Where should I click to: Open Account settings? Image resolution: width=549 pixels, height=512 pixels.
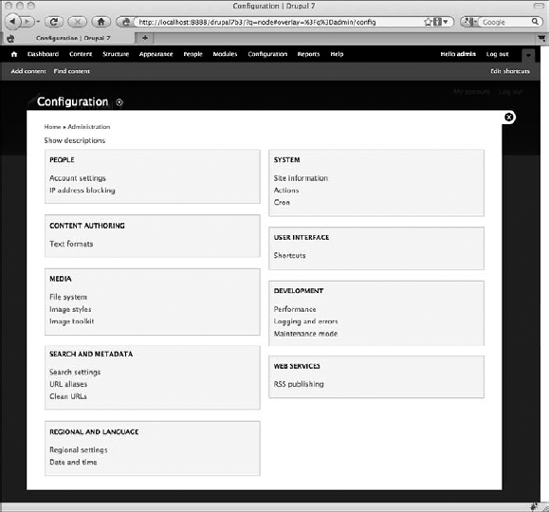click(x=77, y=178)
